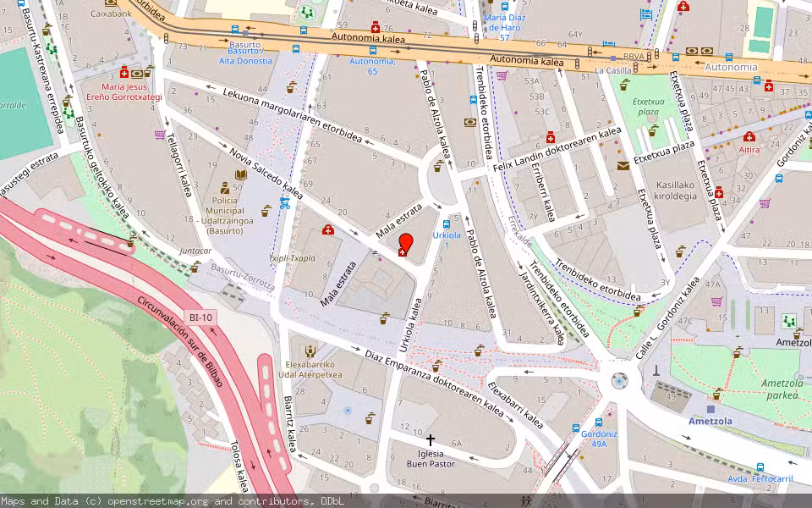Image resolution: width=812 pixels, height=508 pixels.
Task: Click the police icon at Policia Municipal Udaltzaingoa
Action: click(x=224, y=189)
